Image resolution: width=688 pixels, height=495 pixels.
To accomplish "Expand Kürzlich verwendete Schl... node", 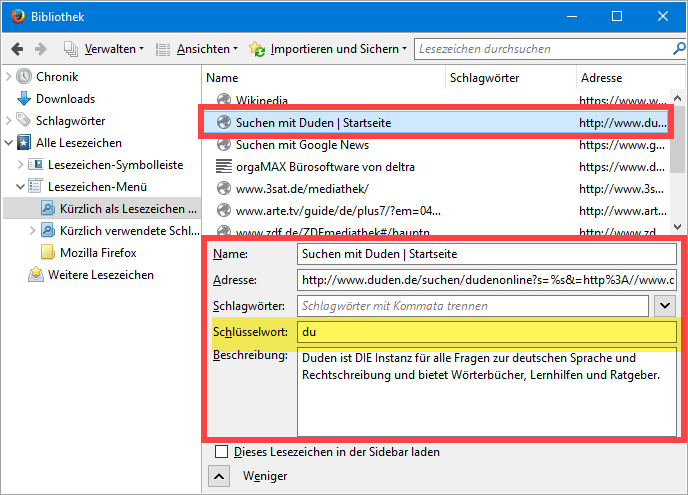I will click(x=32, y=230).
